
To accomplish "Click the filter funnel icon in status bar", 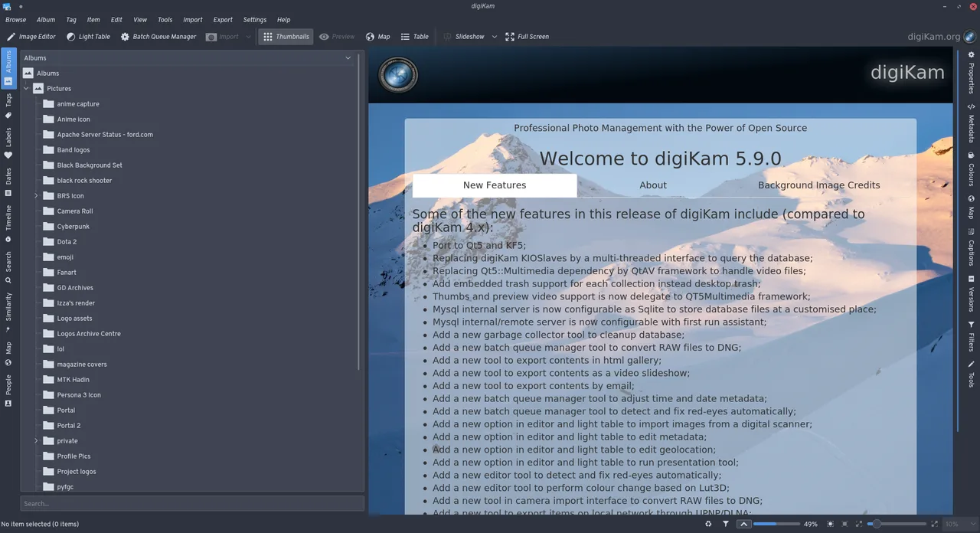I will (726, 524).
